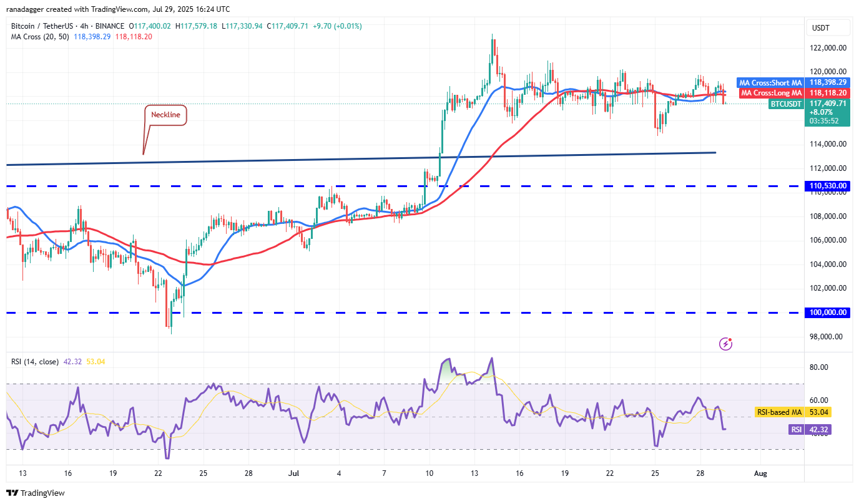This screenshot has height=504, width=859.
Task: Click the green BTCUSDT symbol tag
Action: pos(786,104)
